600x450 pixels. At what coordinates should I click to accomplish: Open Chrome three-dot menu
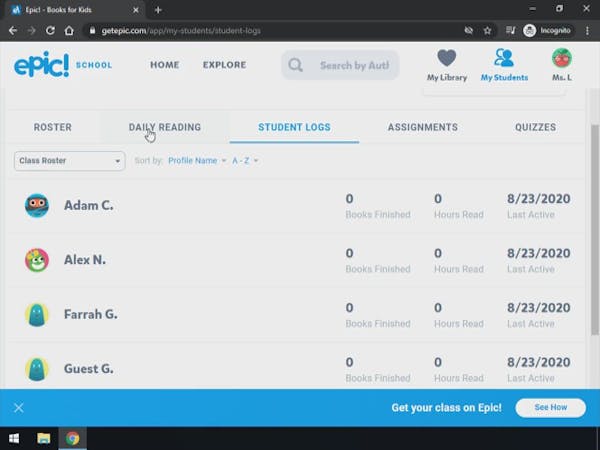point(587,31)
